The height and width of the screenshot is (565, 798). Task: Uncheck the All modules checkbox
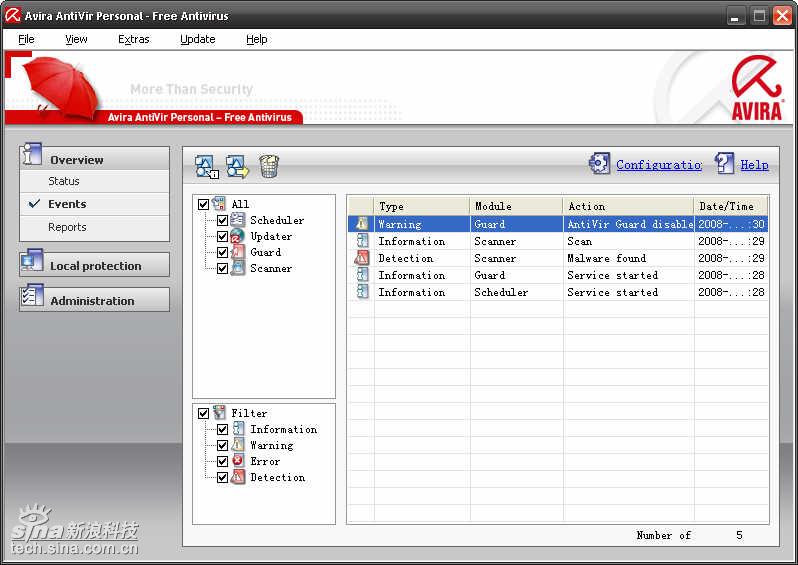tap(204, 204)
